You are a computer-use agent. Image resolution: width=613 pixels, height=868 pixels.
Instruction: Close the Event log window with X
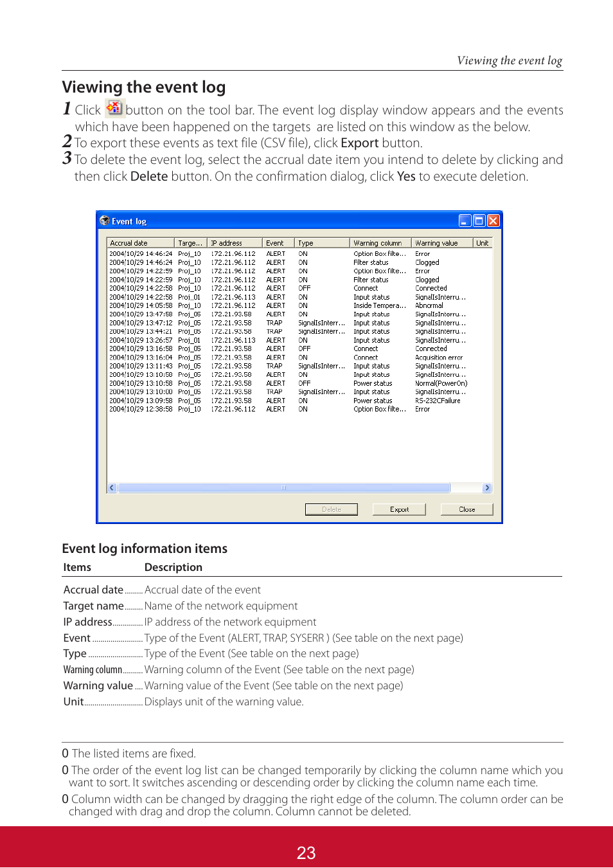tap(493, 221)
